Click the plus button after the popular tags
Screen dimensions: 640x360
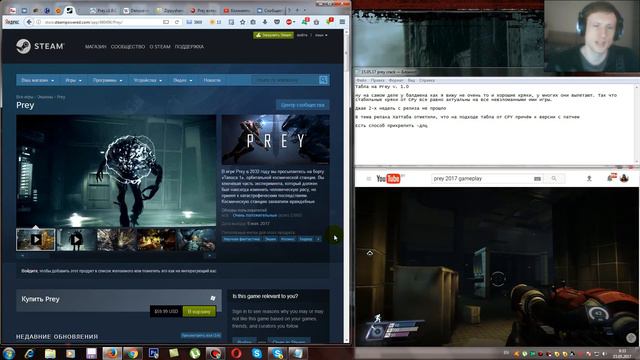click(x=318, y=239)
